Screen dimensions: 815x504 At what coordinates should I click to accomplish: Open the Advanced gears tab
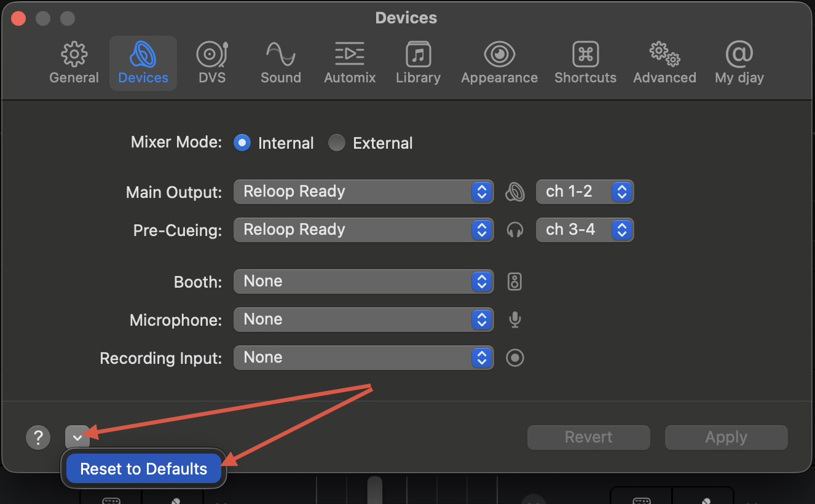tap(664, 63)
